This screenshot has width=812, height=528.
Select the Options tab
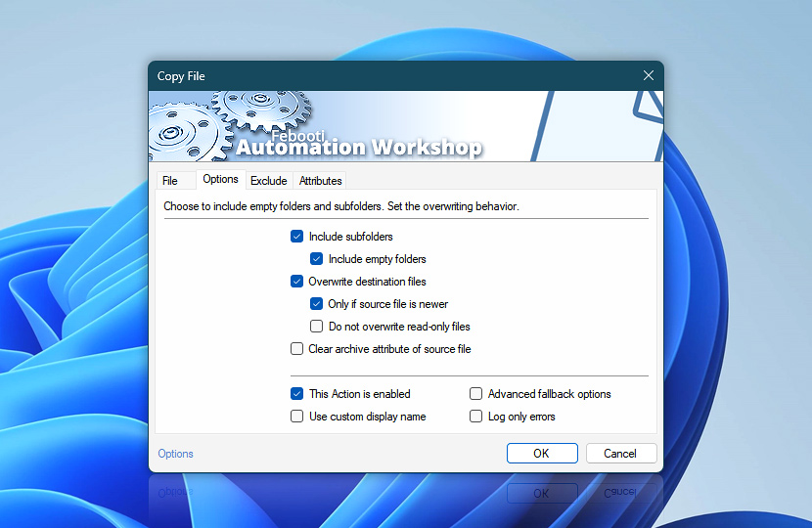click(220, 179)
